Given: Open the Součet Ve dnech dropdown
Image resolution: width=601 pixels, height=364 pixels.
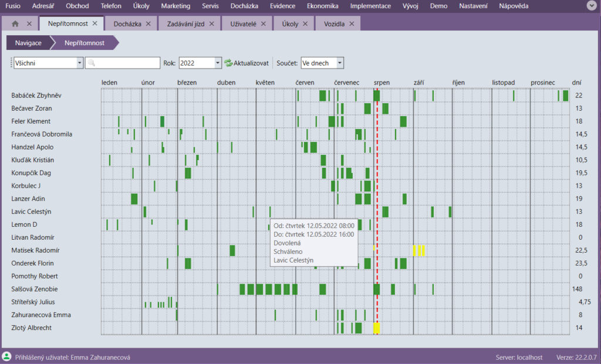Looking at the screenshot, I should (x=340, y=63).
